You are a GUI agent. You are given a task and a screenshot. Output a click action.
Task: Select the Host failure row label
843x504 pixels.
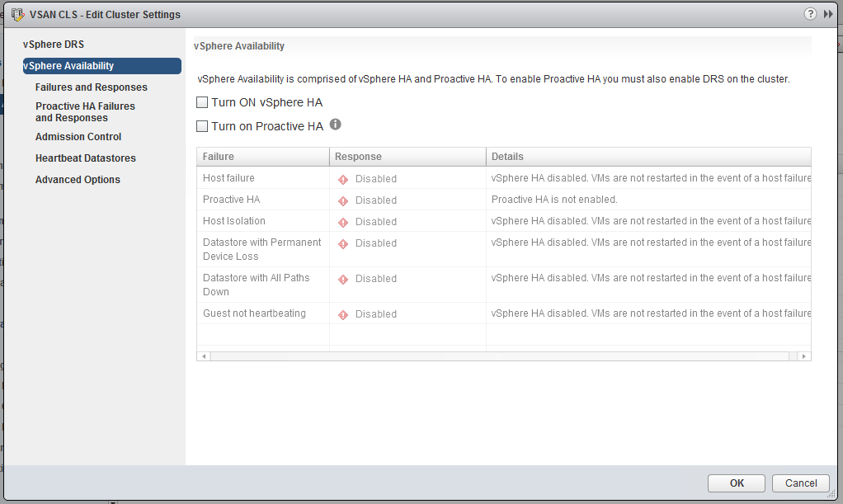coord(228,178)
